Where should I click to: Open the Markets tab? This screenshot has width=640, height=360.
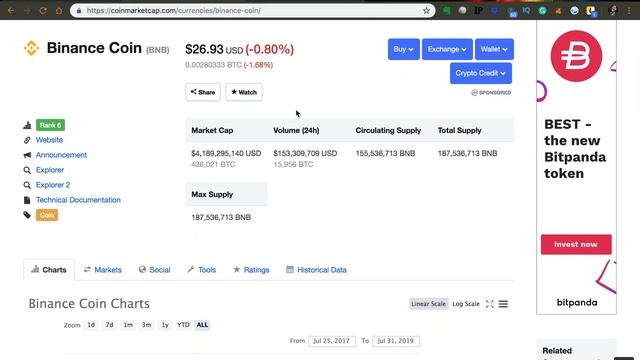point(102,270)
